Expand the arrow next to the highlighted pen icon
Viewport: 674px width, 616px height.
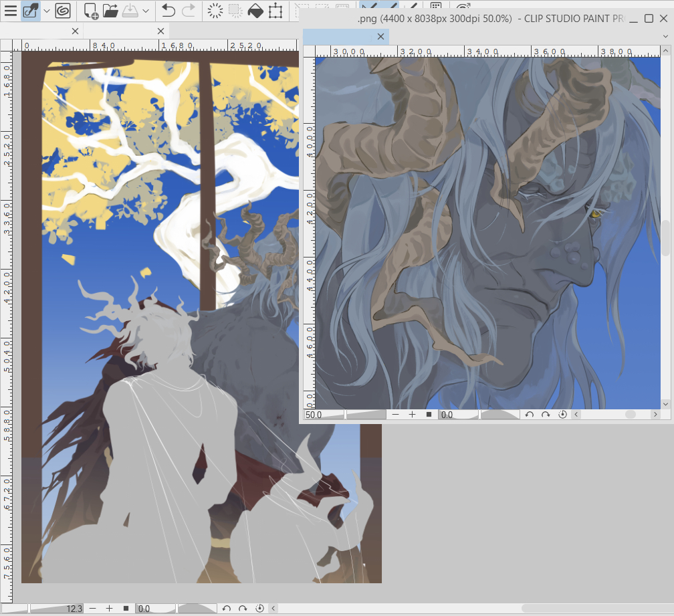(46, 11)
